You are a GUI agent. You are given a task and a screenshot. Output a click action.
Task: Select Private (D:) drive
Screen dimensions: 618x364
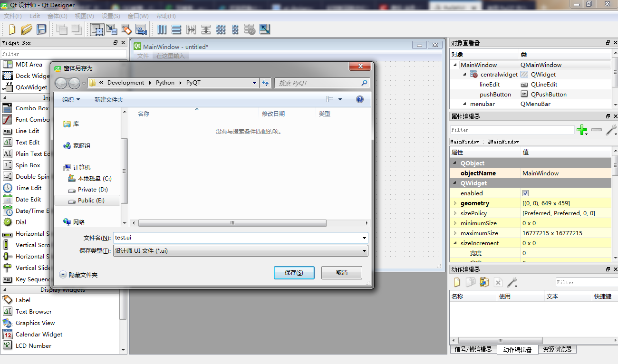point(88,189)
